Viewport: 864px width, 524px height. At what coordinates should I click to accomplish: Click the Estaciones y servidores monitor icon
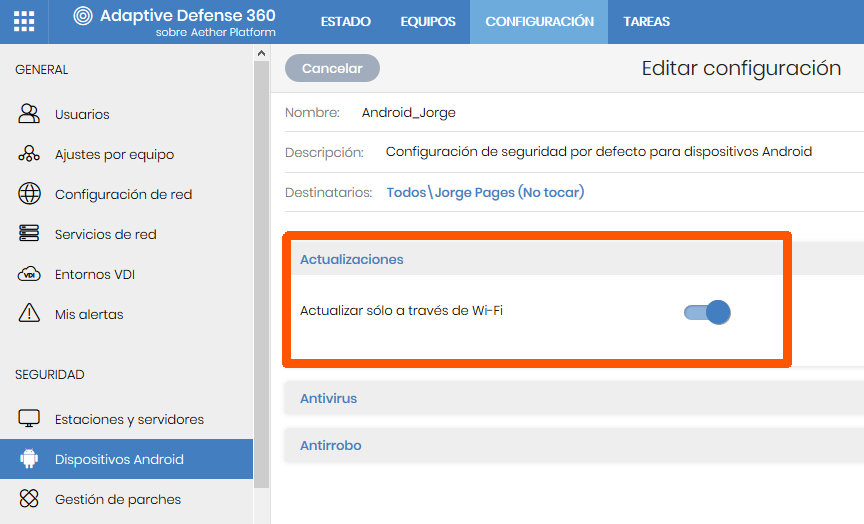(x=29, y=418)
